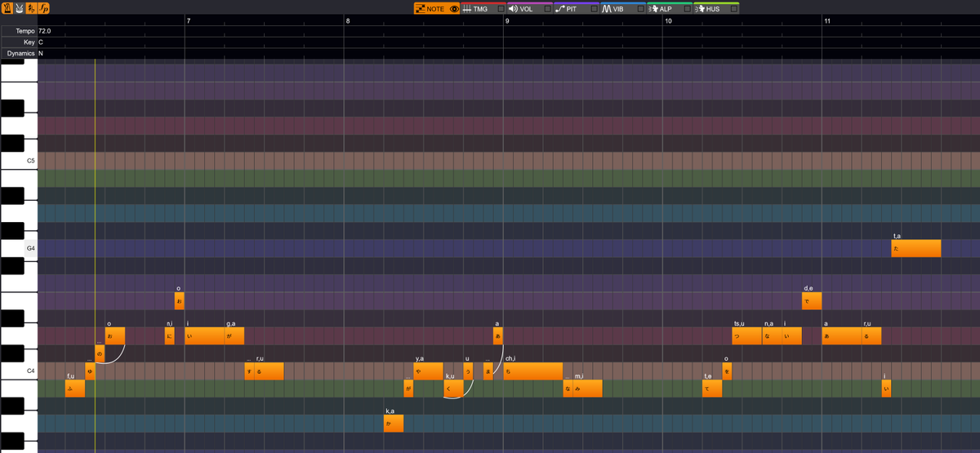
Task: Play the C4 piano key
Action: (19, 371)
